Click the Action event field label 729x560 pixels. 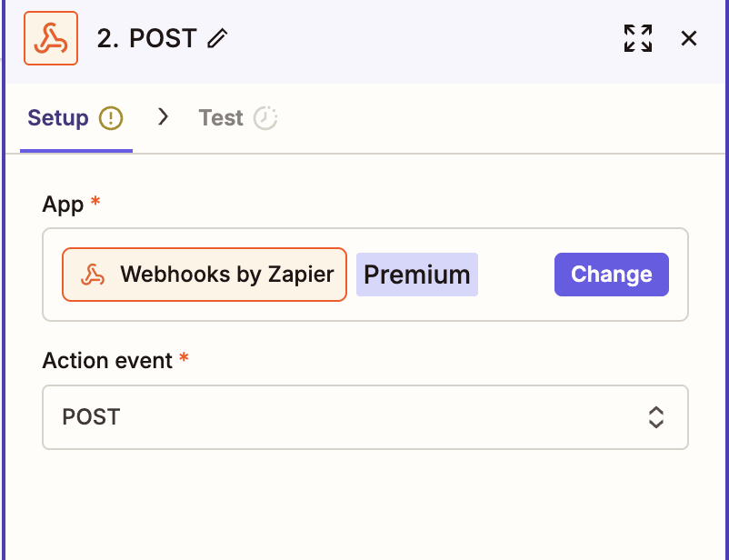(107, 360)
